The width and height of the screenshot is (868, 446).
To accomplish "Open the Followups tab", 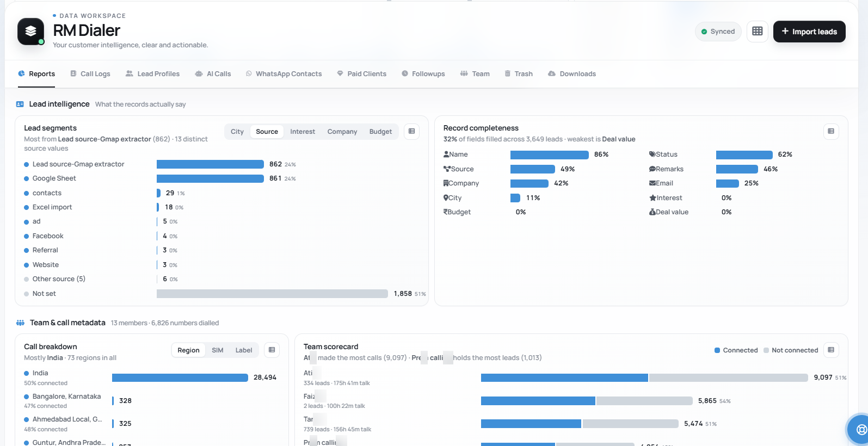I will tap(423, 74).
